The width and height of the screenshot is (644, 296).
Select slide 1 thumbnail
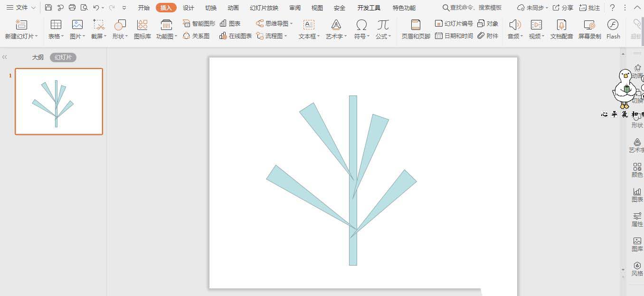pyautogui.click(x=59, y=101)
